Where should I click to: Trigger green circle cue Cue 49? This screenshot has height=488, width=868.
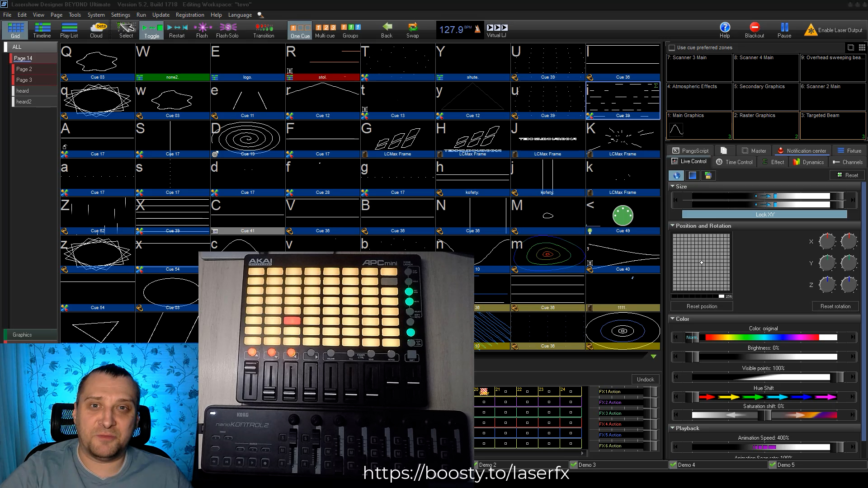coord(623,216)
